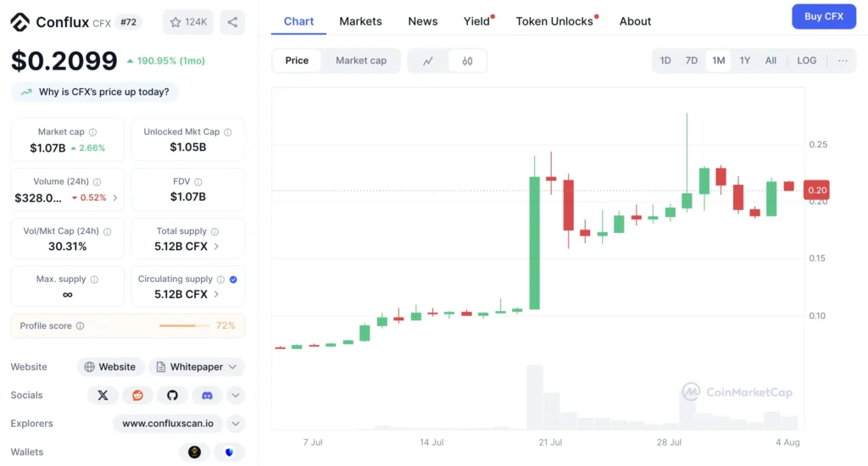This screenshot has width=868, height=466.
Task: Add Conflux to watchlist with the star button
Action: 188,22
